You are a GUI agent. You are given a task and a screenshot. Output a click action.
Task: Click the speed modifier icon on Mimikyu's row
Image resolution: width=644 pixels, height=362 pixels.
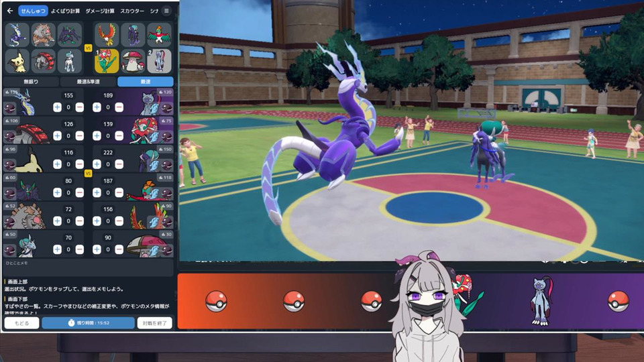tap(9, 165)
